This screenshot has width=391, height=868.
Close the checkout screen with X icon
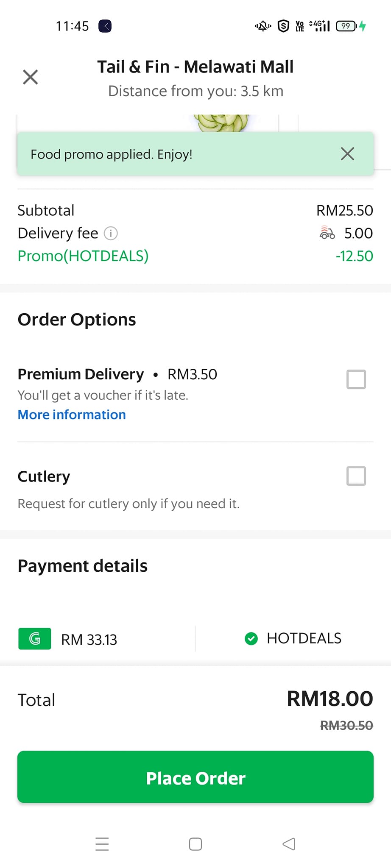pos(30,77)
